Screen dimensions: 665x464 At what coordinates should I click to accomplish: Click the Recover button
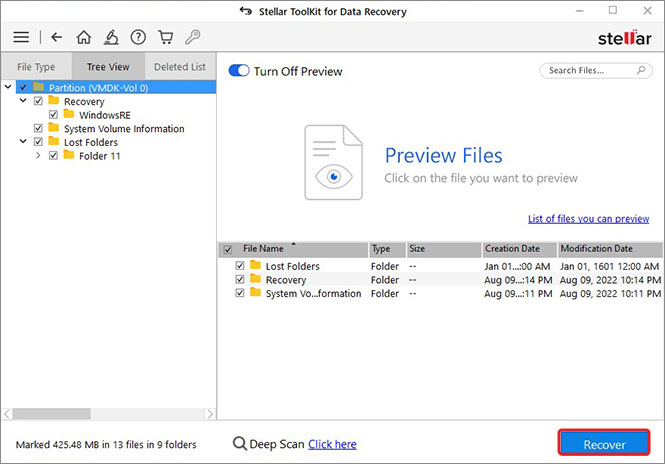tap(604, 444)
